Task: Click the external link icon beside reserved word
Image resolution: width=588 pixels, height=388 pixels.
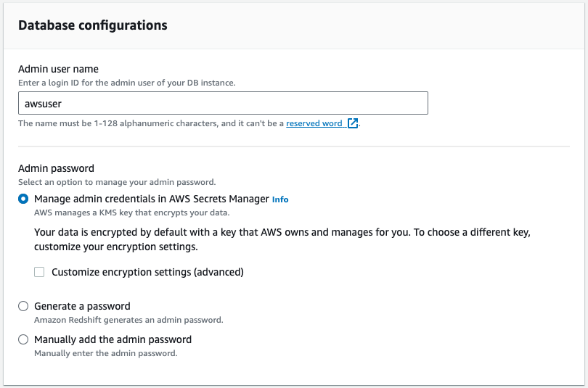Action: point(353,123)
